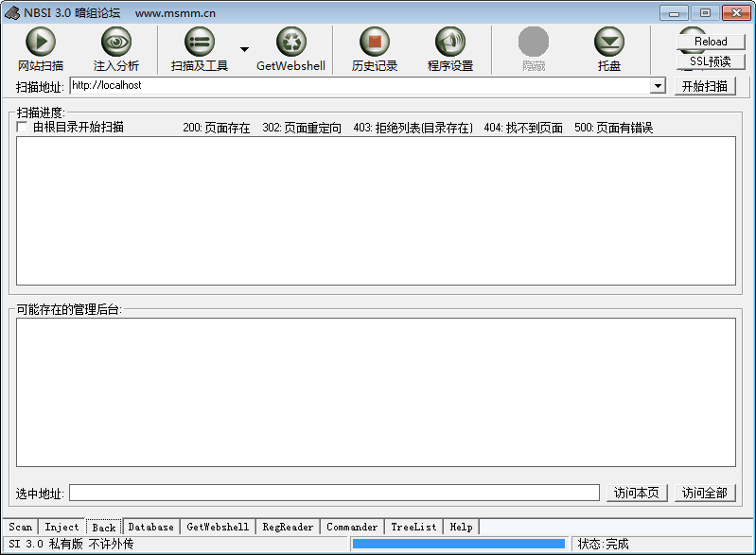Click the 网站扫描 website scan icon

click(x=40, y=43)
